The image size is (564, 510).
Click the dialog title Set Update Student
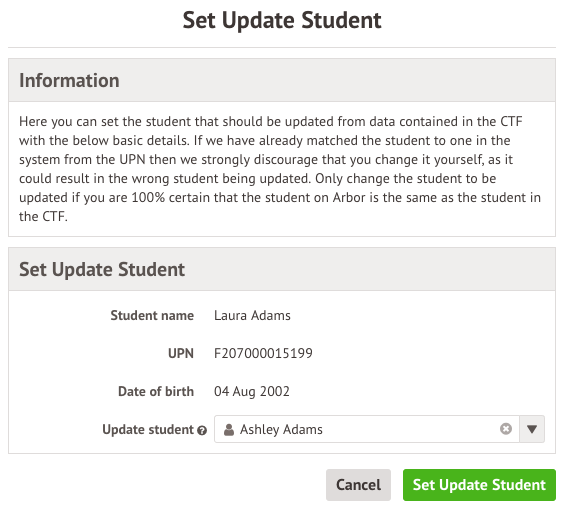point(282,20)
